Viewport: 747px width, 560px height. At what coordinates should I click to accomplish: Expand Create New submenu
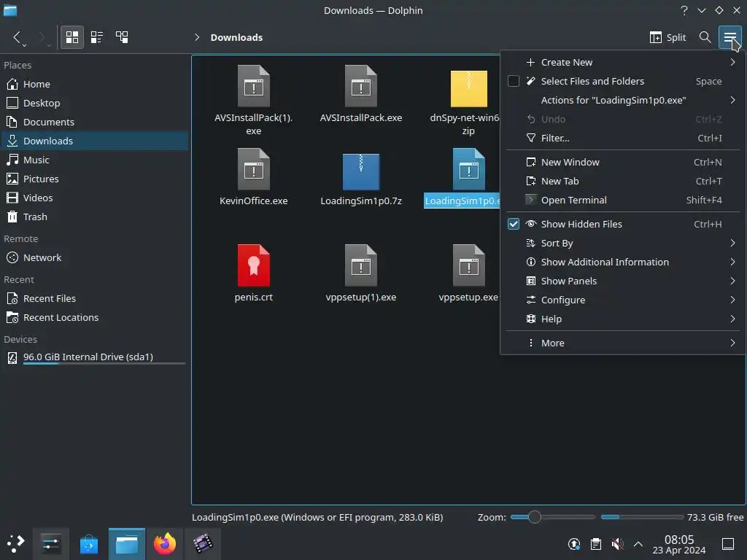[623, 63]
